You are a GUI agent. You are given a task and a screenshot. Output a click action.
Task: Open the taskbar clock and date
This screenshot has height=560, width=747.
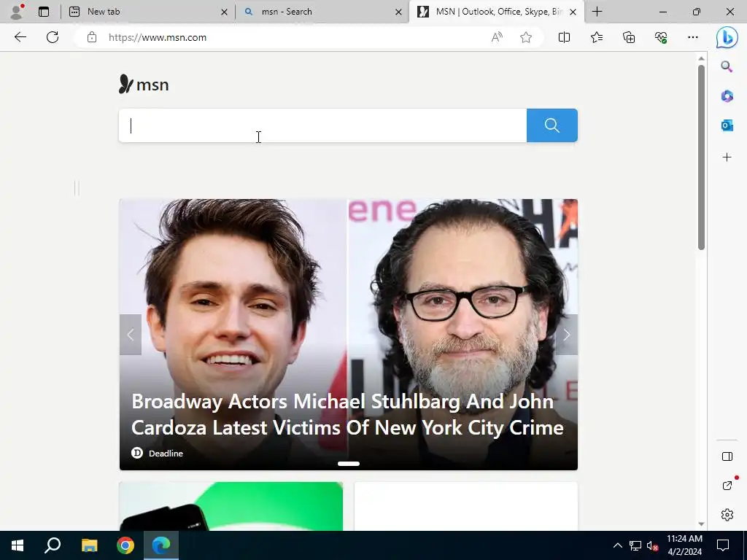tap(684, 545)
